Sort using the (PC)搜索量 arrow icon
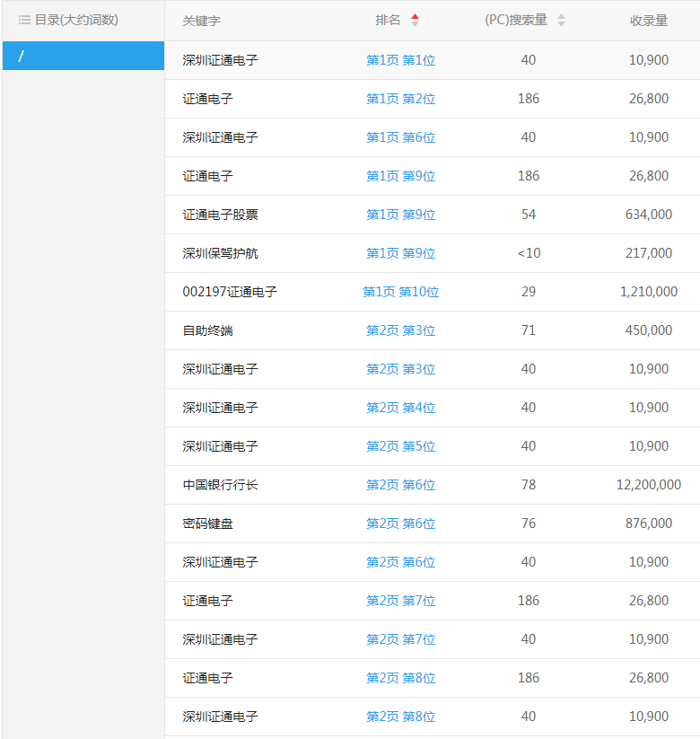This screenshot has height=739, width=700. click(x=561, y=21)
